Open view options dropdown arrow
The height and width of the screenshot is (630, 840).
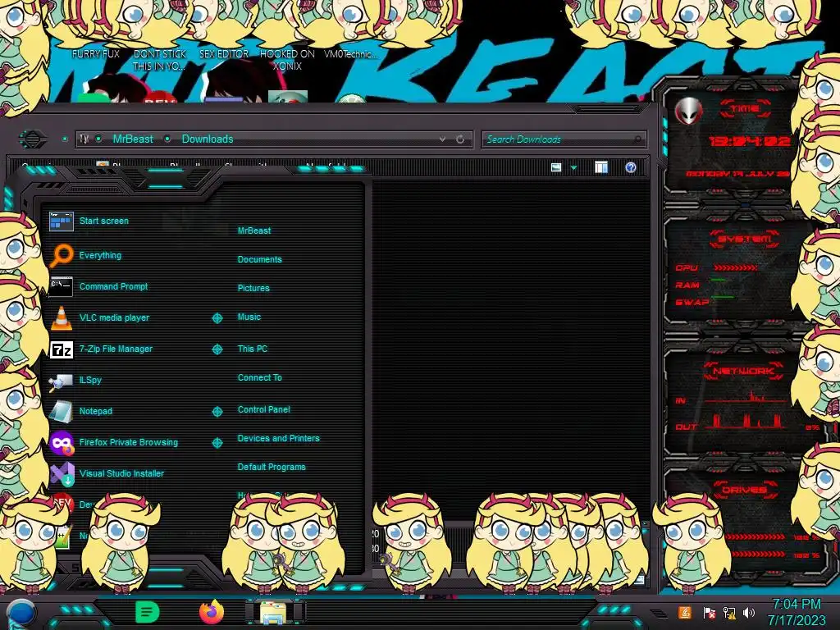tap(573, 167)
